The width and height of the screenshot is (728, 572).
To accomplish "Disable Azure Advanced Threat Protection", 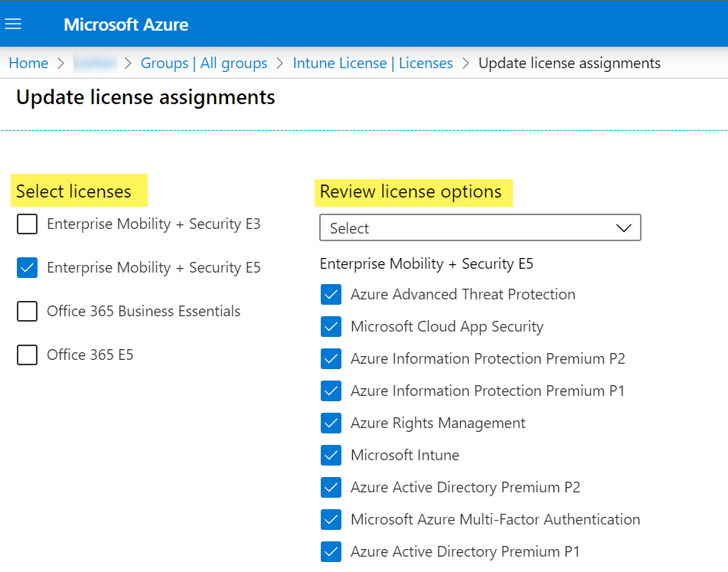I will (x=331, y=295).
